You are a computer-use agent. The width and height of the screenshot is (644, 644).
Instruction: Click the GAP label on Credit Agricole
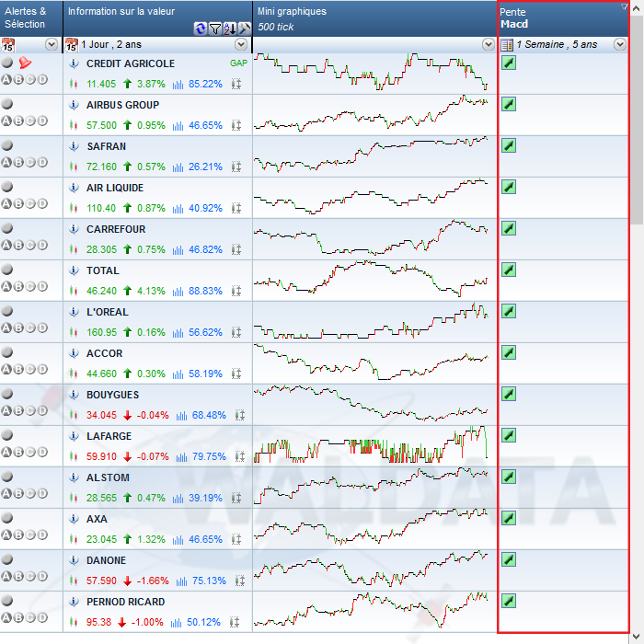pos(238,63)
